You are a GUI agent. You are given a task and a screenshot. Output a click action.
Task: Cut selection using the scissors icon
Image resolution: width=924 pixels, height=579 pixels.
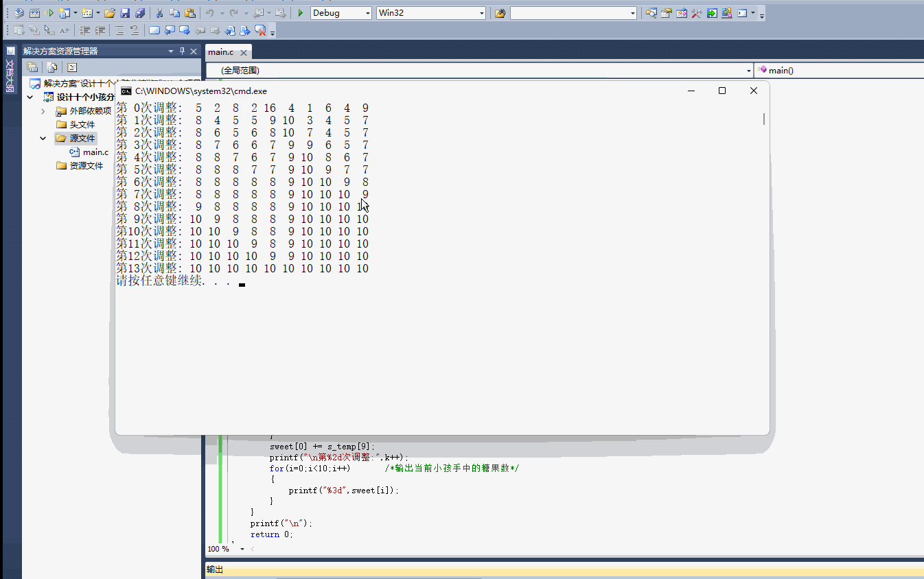coord(159,13)
